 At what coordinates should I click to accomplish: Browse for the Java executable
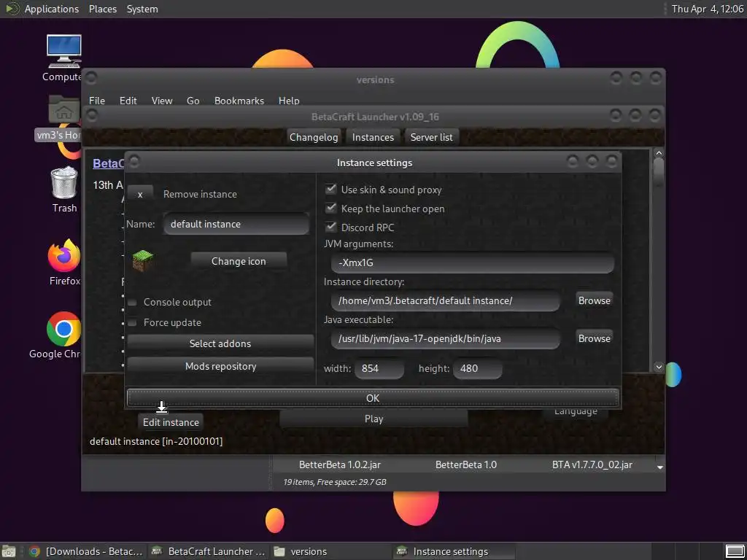(594, 338)
